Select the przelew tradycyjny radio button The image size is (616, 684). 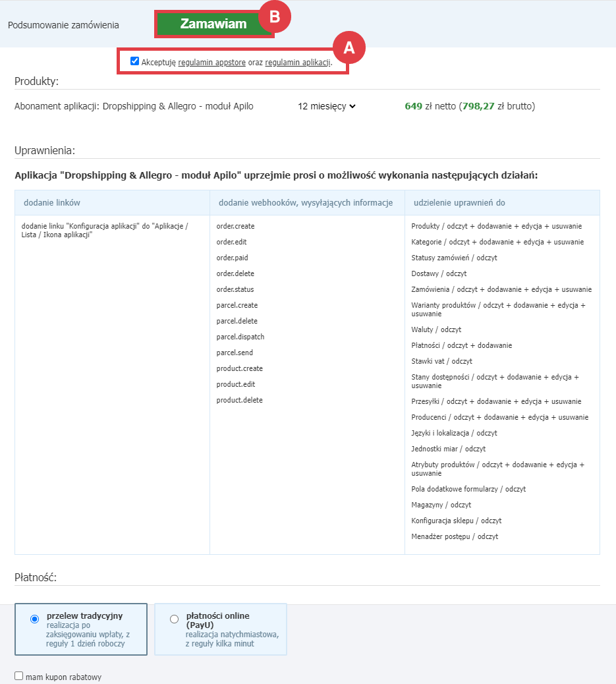[x=34, y=619]
